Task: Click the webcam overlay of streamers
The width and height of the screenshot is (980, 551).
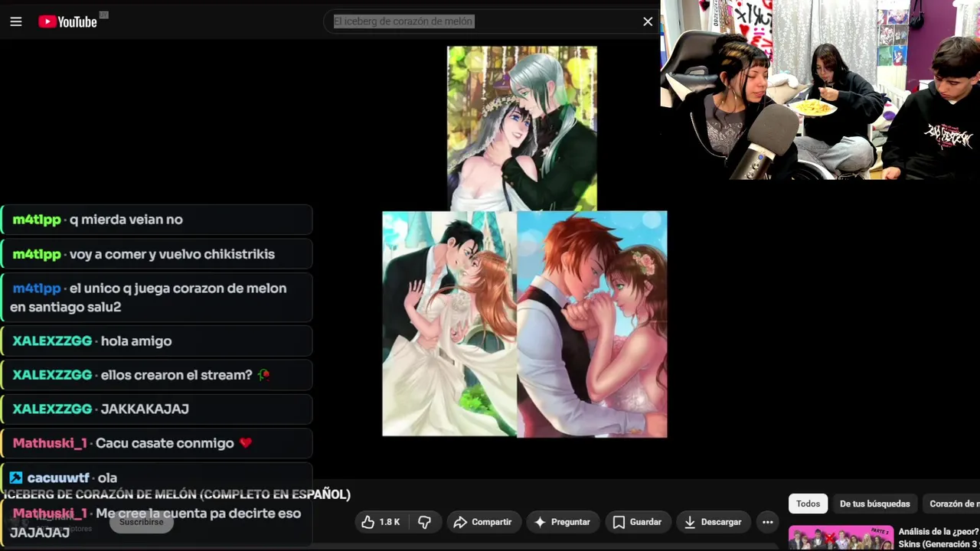Action: [x=820, y=90]
